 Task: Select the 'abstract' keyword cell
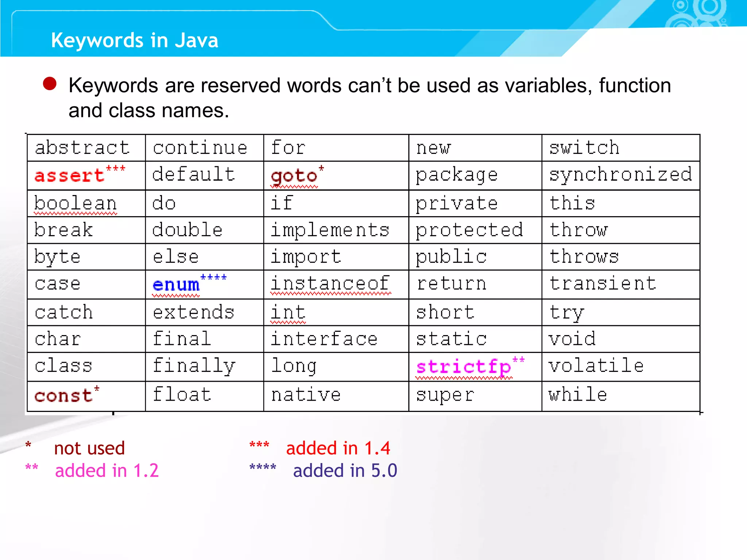(x=86, y=148)
